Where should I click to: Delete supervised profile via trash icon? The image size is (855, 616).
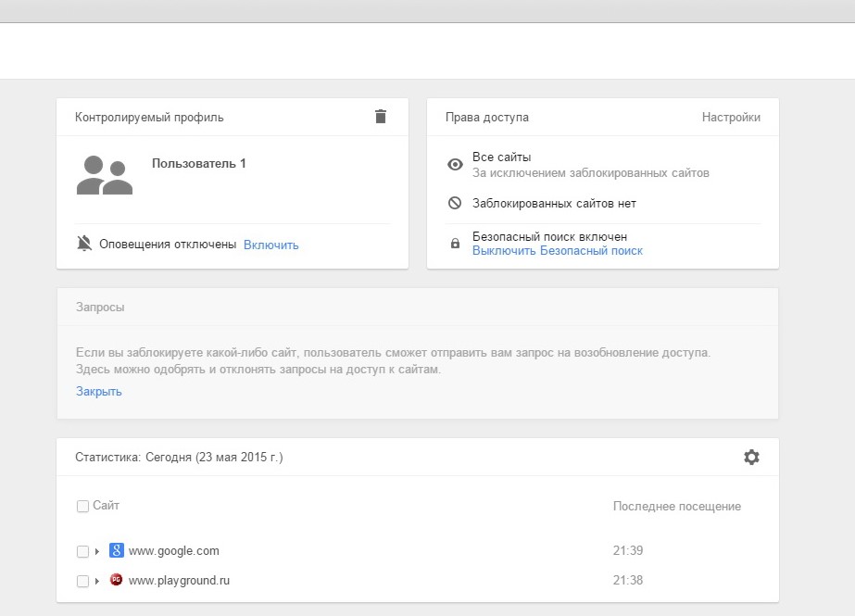point(381,116)
